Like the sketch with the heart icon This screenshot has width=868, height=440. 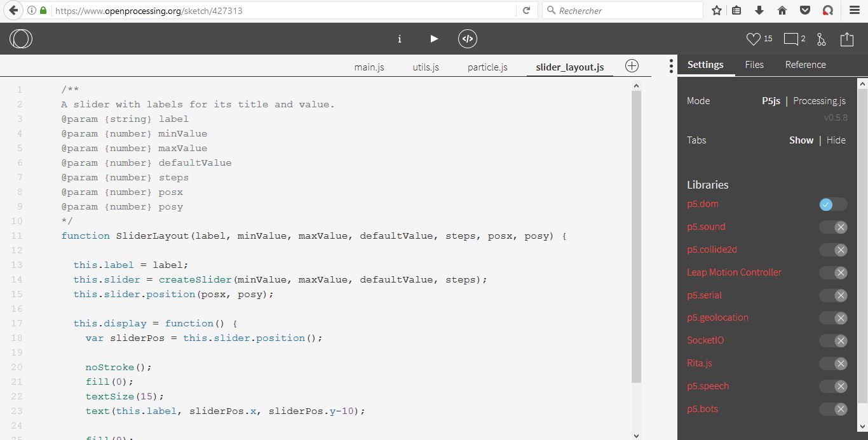click(x=753, y=39)
